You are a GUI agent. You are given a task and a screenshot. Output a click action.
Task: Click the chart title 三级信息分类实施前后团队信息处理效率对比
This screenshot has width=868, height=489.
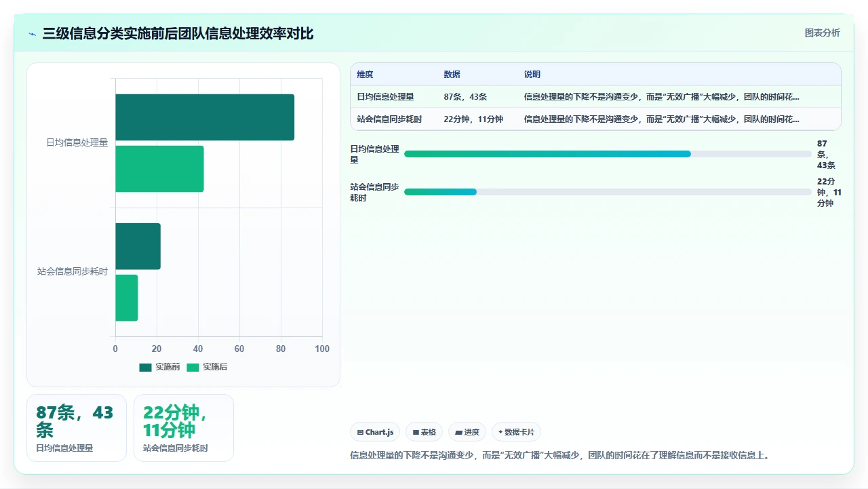click(x=178, y=33)
